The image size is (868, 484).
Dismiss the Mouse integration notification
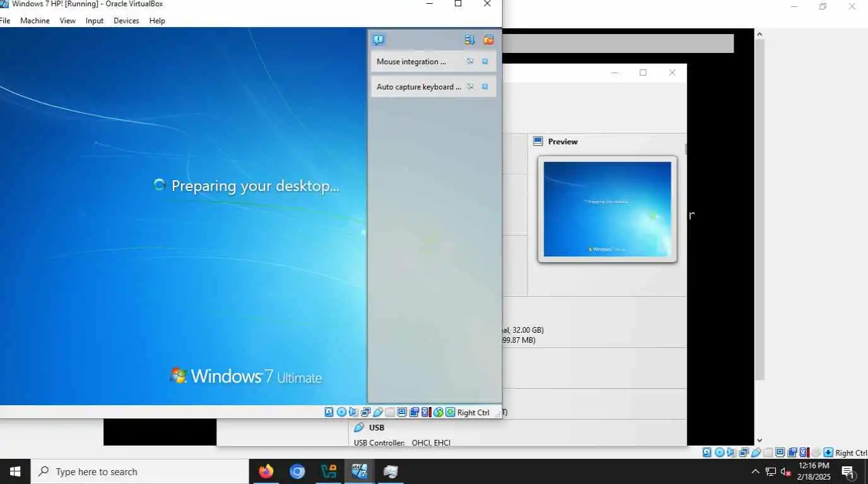tap(485, 61)
